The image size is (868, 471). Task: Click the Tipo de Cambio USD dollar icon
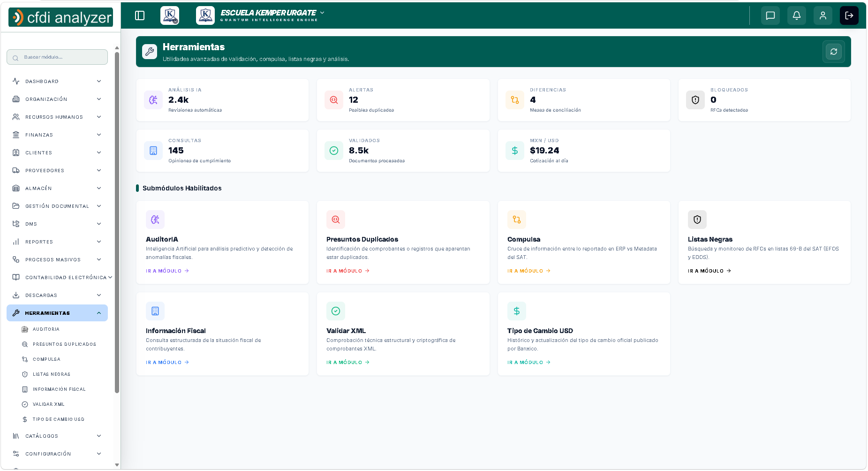pyautogui.click(x=517, y=311)
